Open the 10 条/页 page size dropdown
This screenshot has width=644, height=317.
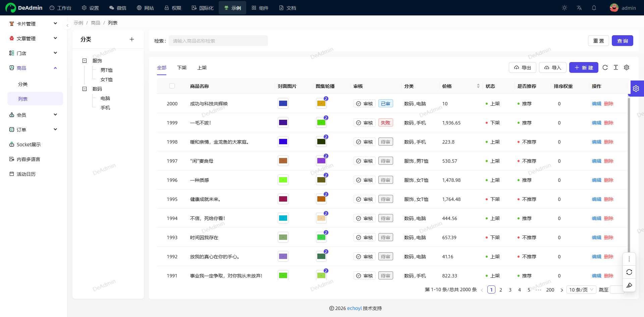(581, 289)
